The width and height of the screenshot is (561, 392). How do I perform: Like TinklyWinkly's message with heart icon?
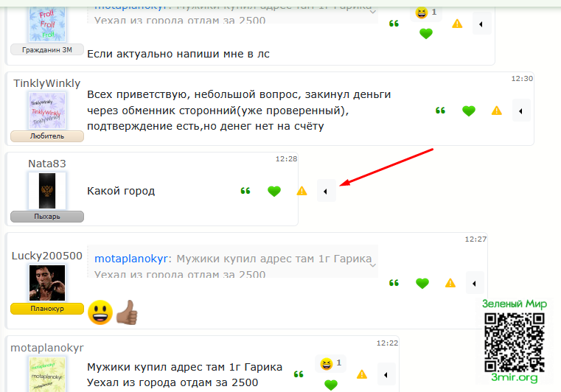(x=469, y=111)
